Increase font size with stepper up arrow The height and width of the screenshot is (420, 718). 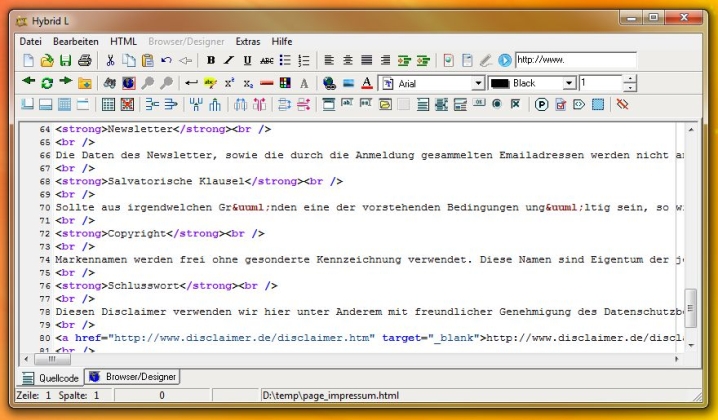pyautogui.click(x=630, y=79)
